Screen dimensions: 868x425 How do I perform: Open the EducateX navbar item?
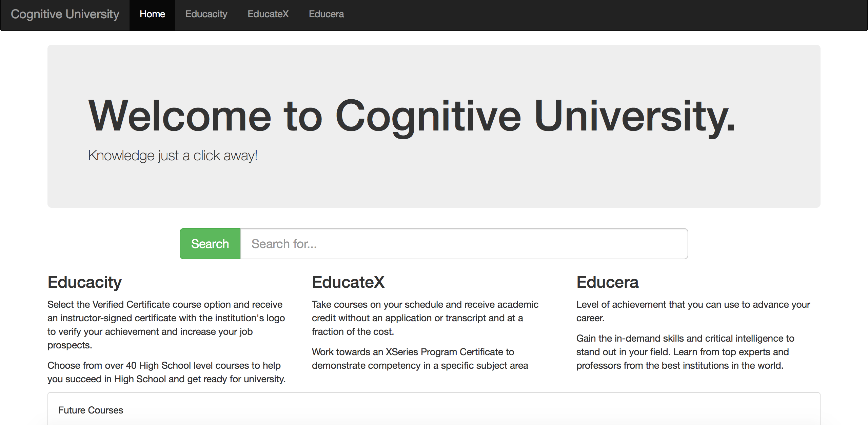[268, 14]
